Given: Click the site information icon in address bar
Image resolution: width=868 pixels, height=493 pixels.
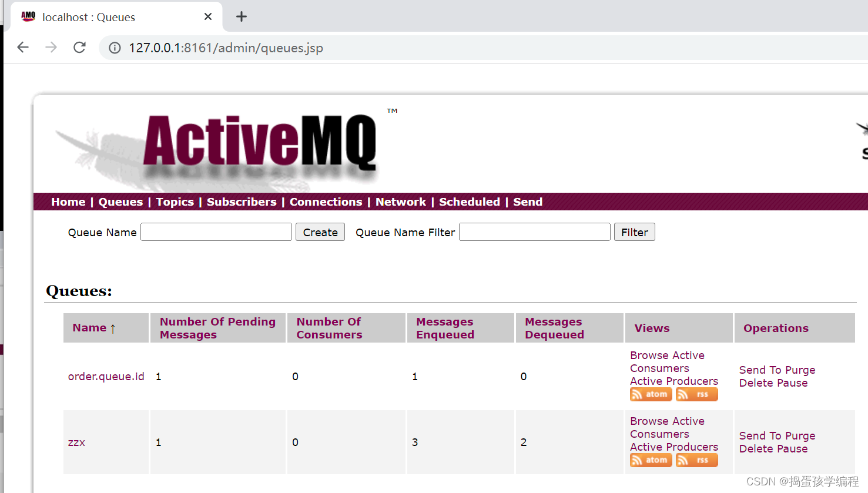Looking at the screenshot, I should tap(115, 48).
